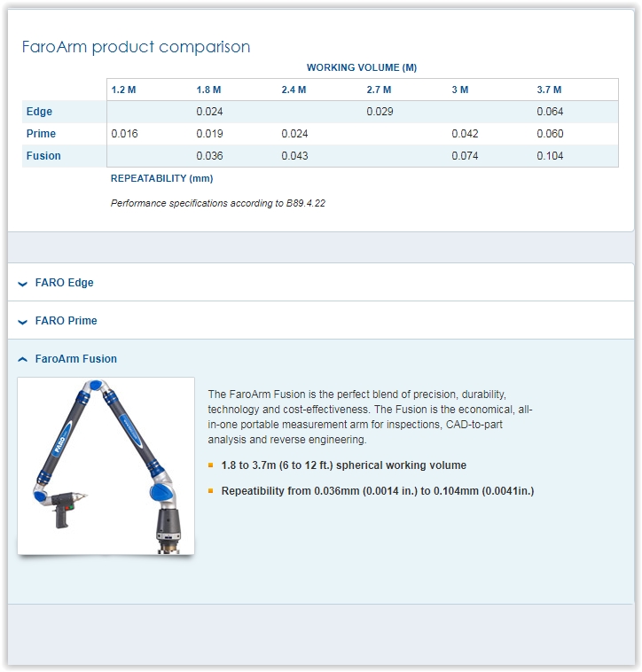Expand the FARO Edge section chevron
The height and width of the screenshot is (672, 642).
point(23,284)
